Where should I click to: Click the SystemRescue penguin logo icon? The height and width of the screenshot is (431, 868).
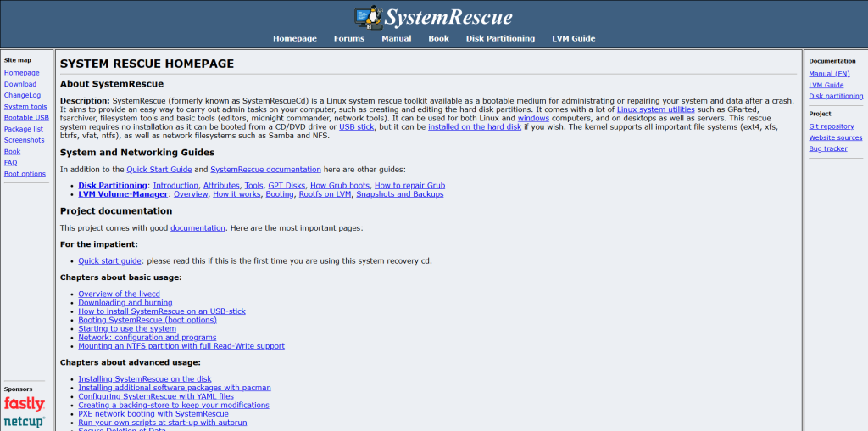[x=368, y=17]
